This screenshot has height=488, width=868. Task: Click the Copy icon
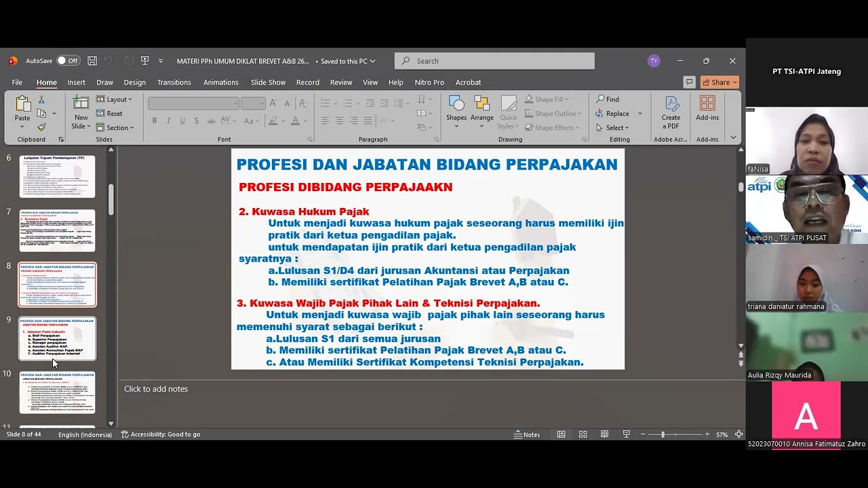tap(41, 113)
